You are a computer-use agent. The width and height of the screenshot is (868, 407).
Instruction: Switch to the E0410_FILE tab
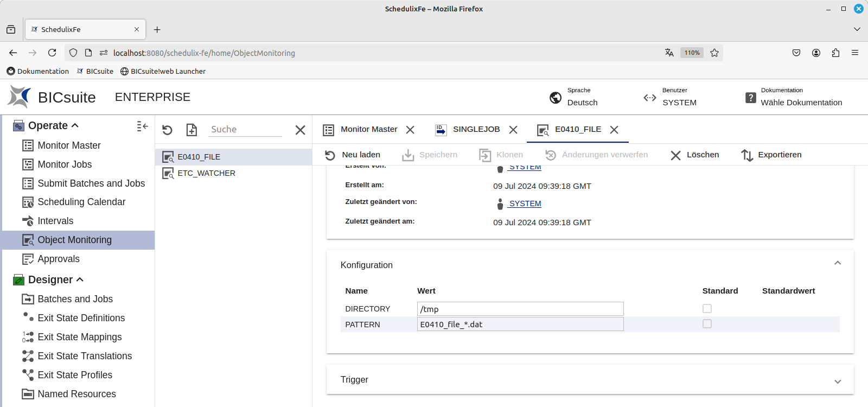click(578, 129)
